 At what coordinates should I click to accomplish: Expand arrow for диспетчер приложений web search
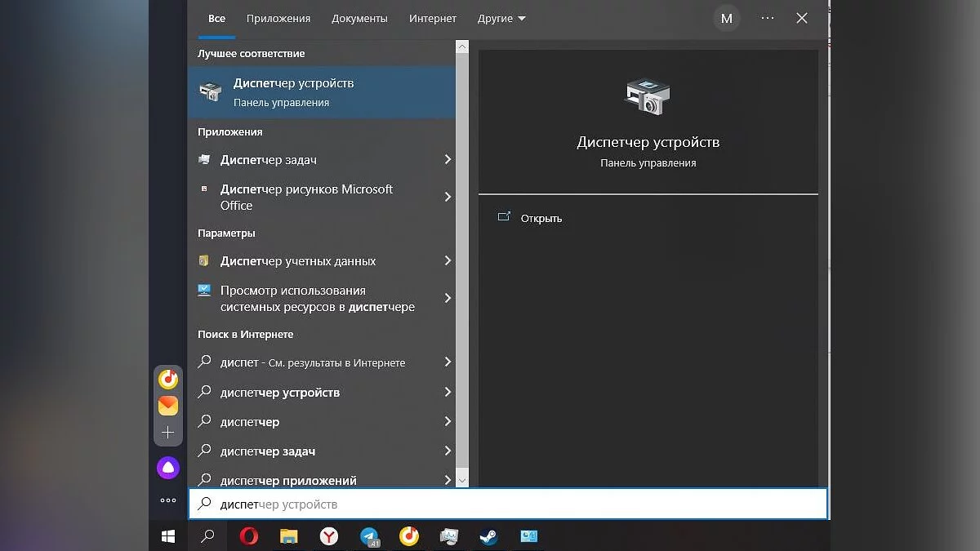[x=448, y=480]
